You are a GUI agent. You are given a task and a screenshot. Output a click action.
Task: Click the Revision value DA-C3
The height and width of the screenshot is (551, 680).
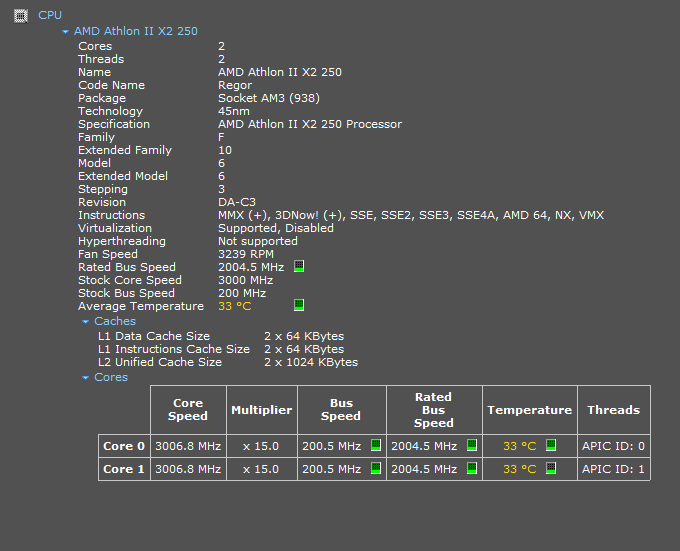click(237, 202)
